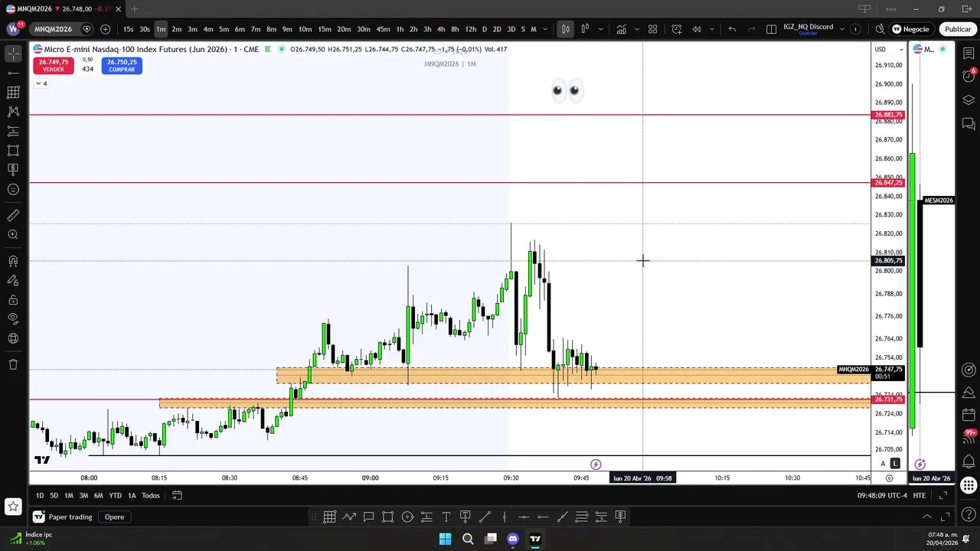This screenshot has height=551, width=980.
Task: Open alerts panel clock icon in right sidebar
Action: click(x=969, y=76)
